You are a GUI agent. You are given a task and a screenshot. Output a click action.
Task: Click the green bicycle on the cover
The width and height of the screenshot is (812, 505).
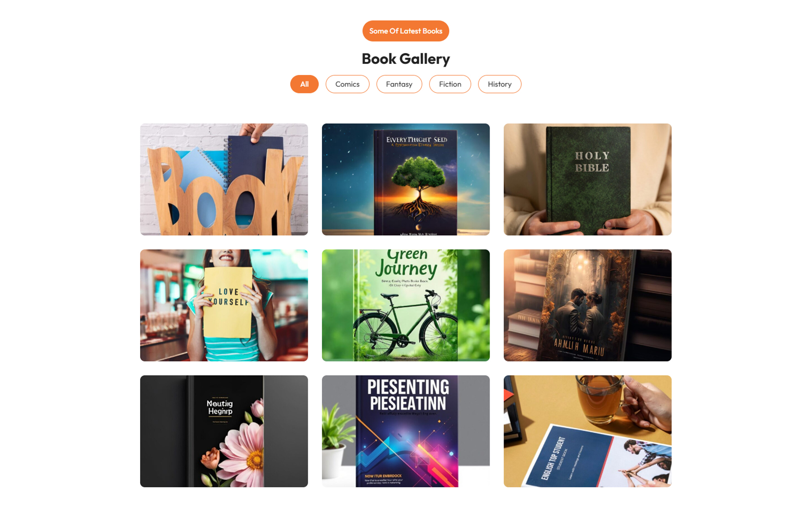coord(405,324)
